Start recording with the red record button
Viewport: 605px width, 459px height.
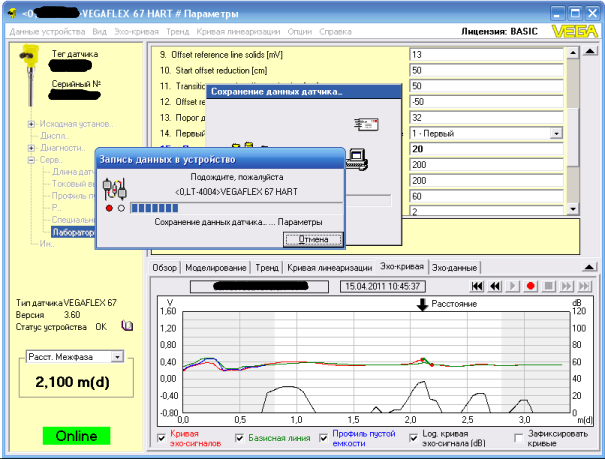530,286
